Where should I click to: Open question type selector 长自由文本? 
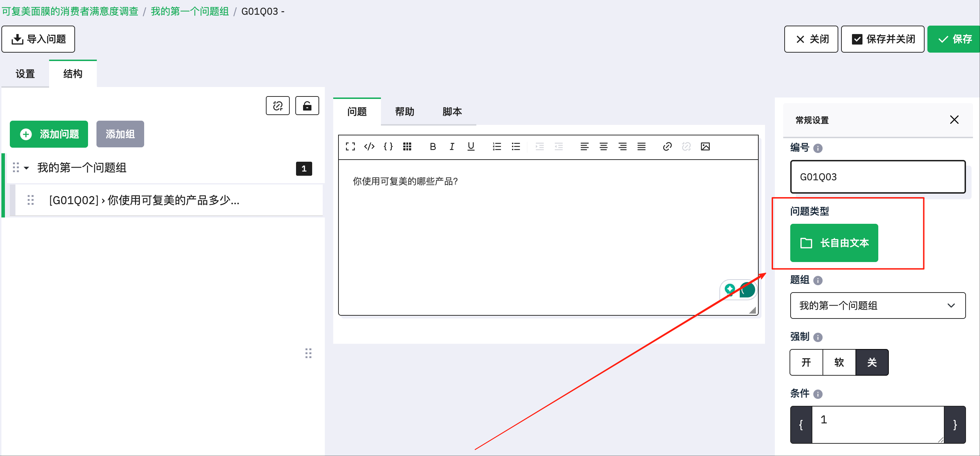[834, 243]
